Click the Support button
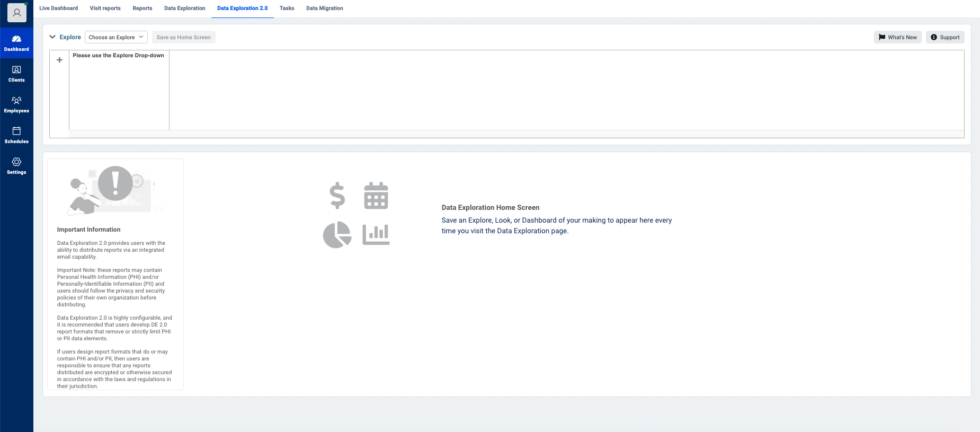 click(945, 37)
